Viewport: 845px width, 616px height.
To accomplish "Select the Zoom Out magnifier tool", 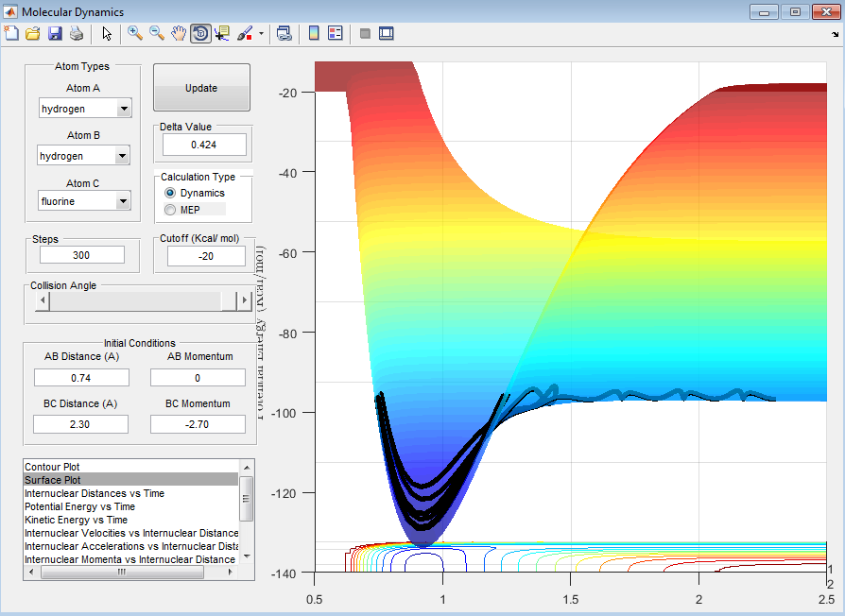I will 157,33.
